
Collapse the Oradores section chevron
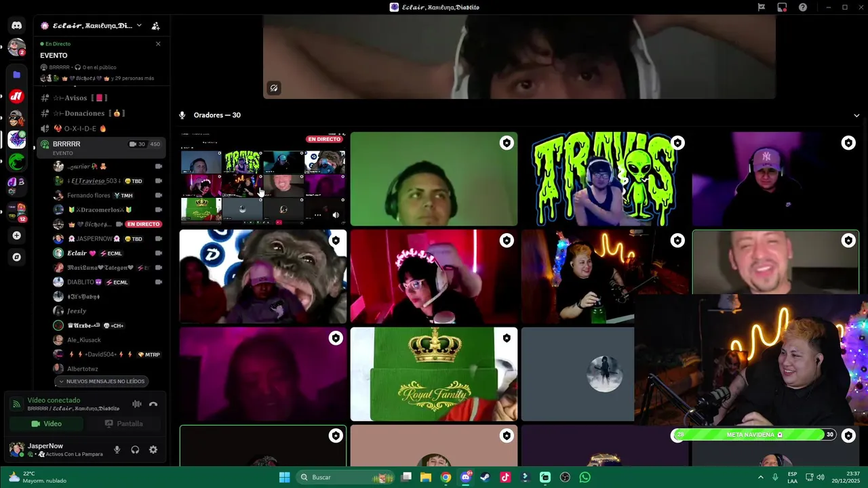point(856,115)
